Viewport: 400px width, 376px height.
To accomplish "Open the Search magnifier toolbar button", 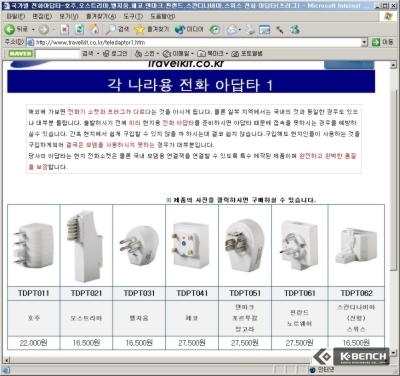I will tap(117, 30).
